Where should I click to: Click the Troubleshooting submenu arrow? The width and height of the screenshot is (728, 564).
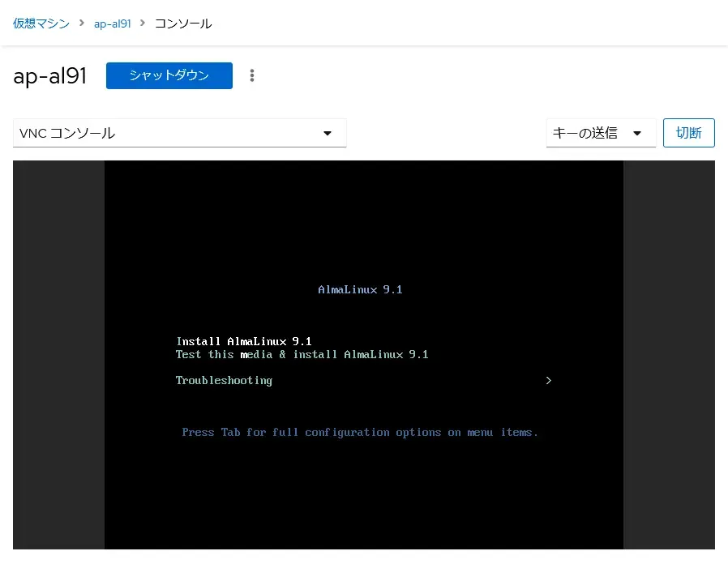(548, 381)
